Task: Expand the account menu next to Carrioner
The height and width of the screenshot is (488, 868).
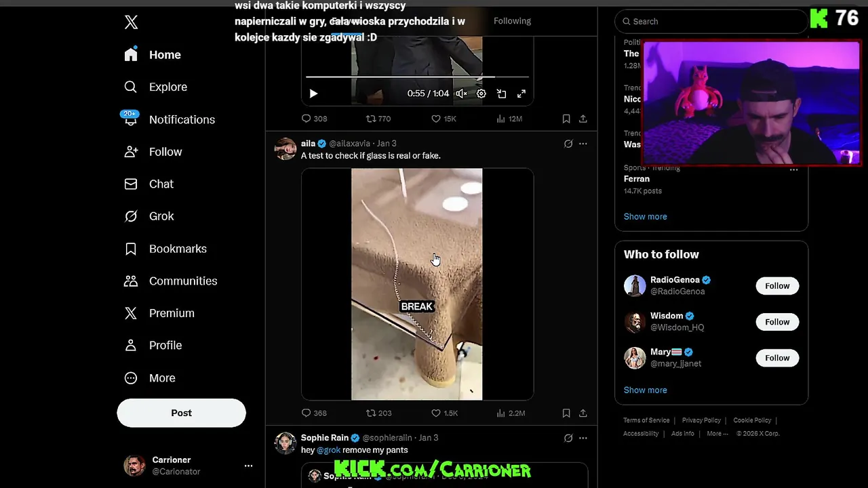Action: point(248,466)
